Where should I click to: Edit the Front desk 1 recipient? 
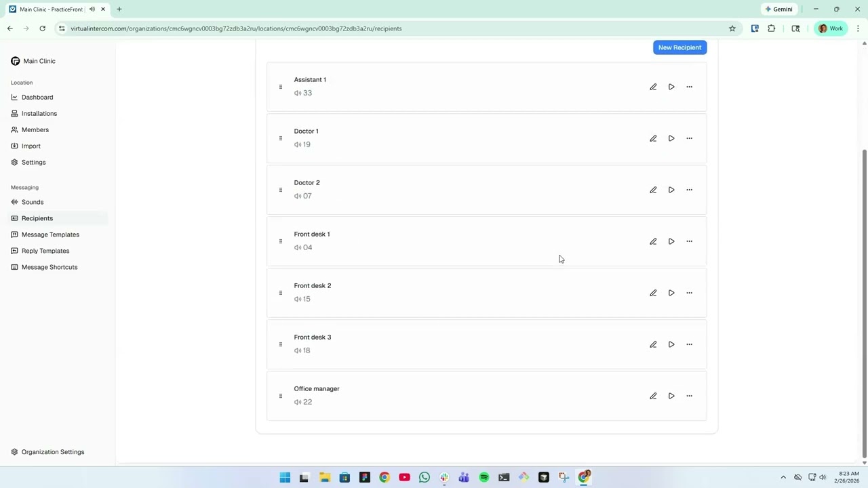(653, 241)
